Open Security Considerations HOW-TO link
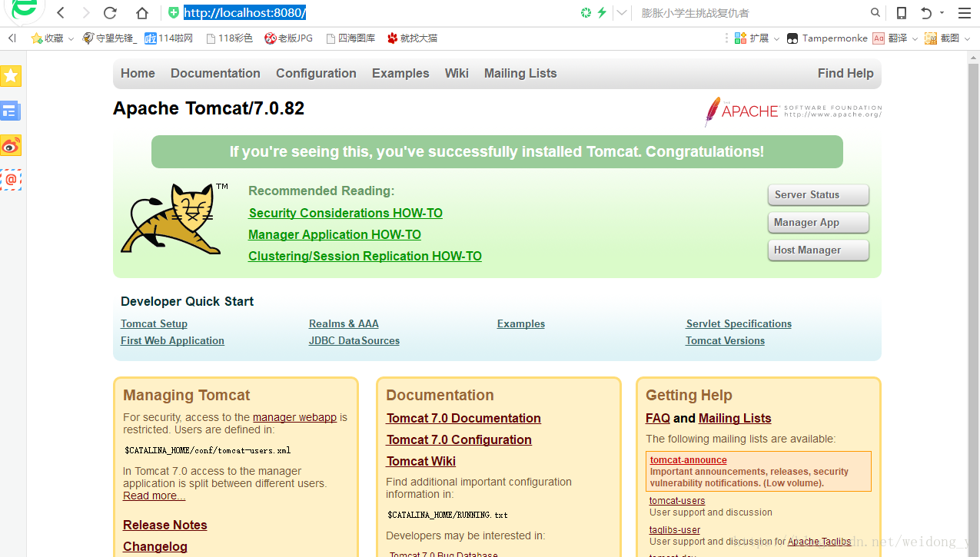This screenshot has width=980, height=557. tap(346, 213)
